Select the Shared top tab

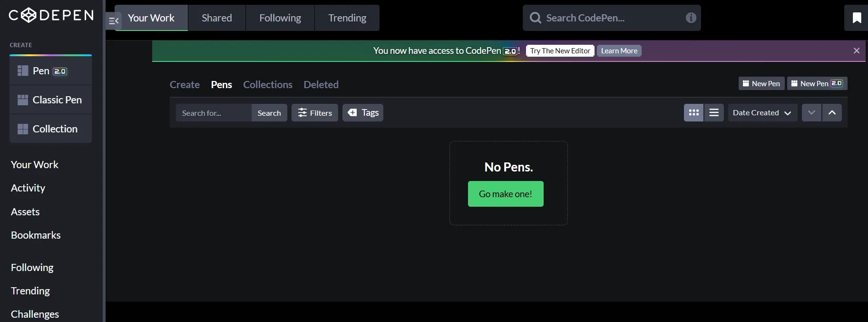(x=217, y=18)
